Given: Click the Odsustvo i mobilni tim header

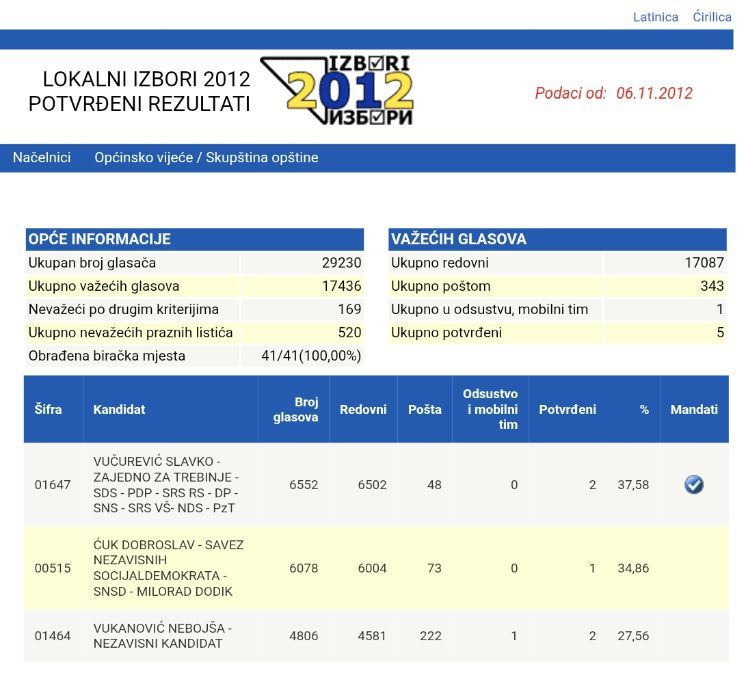Looking at the screenshot, I should [x=490, y=409].
